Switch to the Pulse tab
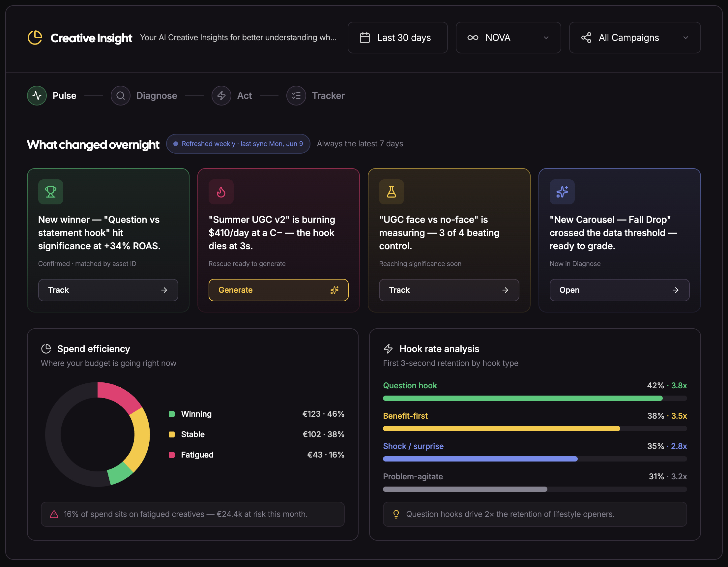The width and height of the screenshot is (728, 567). (x=52, y=96)
